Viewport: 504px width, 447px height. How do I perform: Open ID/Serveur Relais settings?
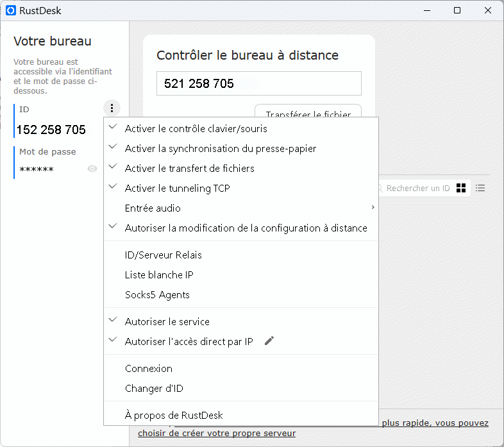coord(241,255)
